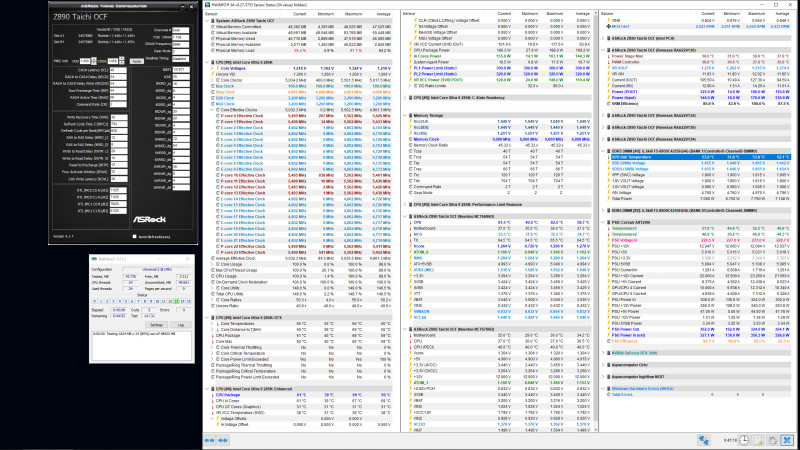
Task: Click status cell 0 in TestMem5
Action: [x=94, y=302]
